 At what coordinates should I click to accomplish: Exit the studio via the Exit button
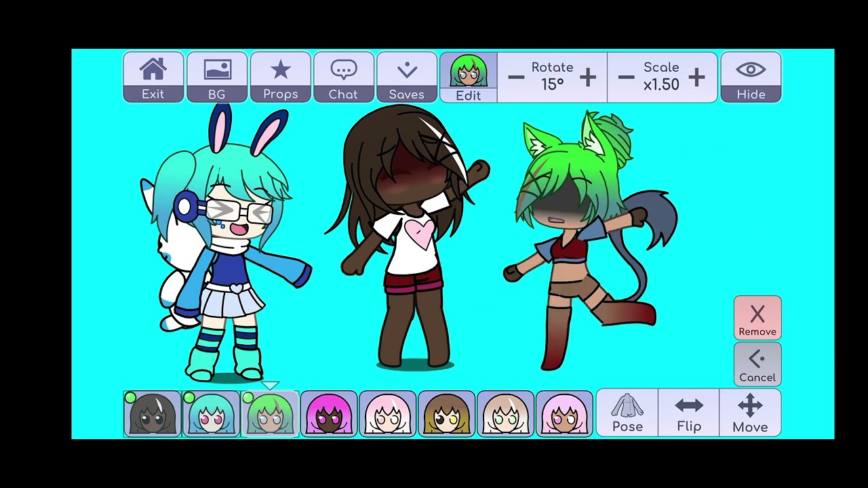click(153, 77)
